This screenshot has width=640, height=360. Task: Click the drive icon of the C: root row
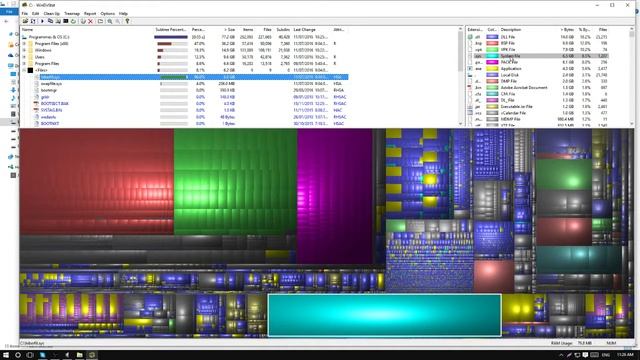(24, 37)
